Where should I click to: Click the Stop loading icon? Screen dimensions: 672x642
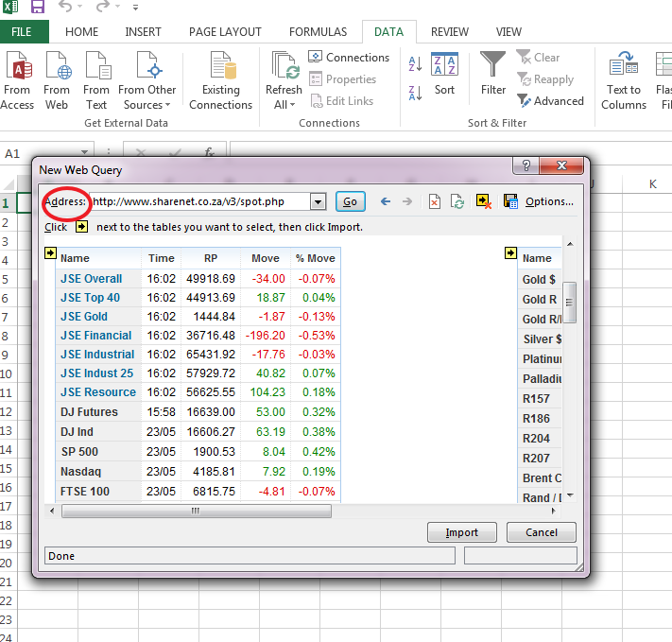tap(435, 201)
